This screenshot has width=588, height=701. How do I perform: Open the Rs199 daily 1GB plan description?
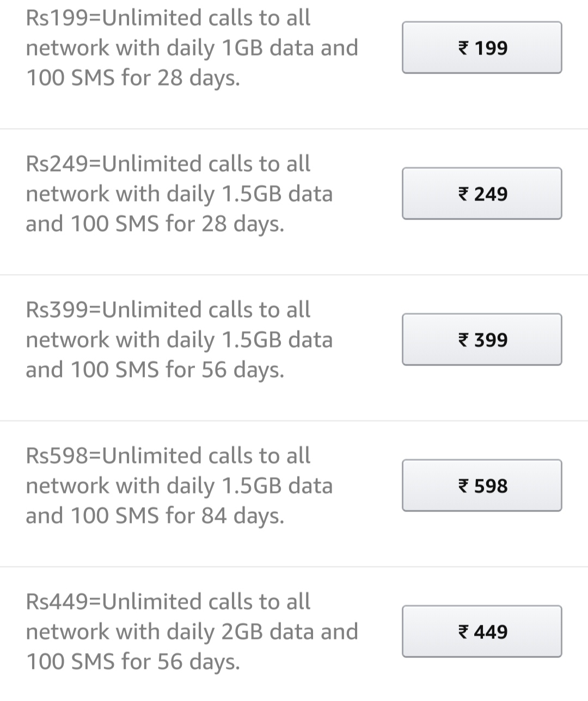click(192, 48)
